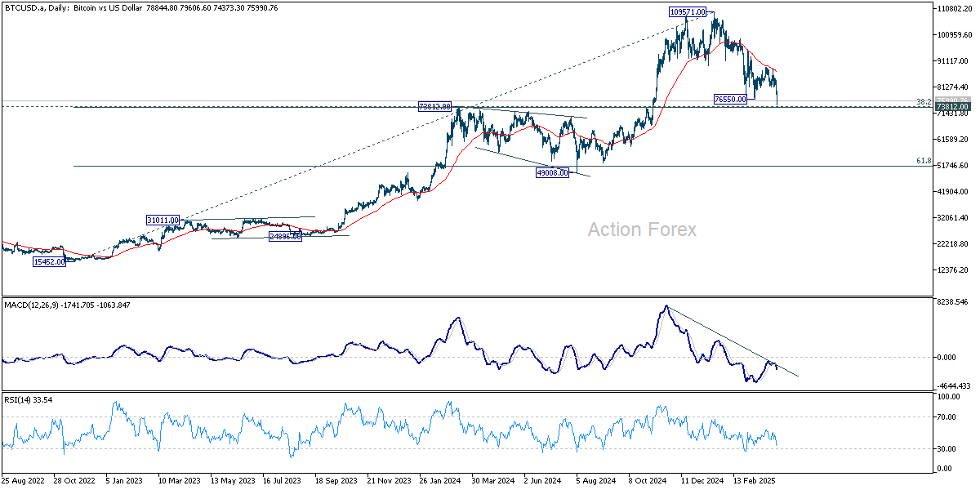Select the 24896.00 price label

pyautogui.click(x=286, y=236)
